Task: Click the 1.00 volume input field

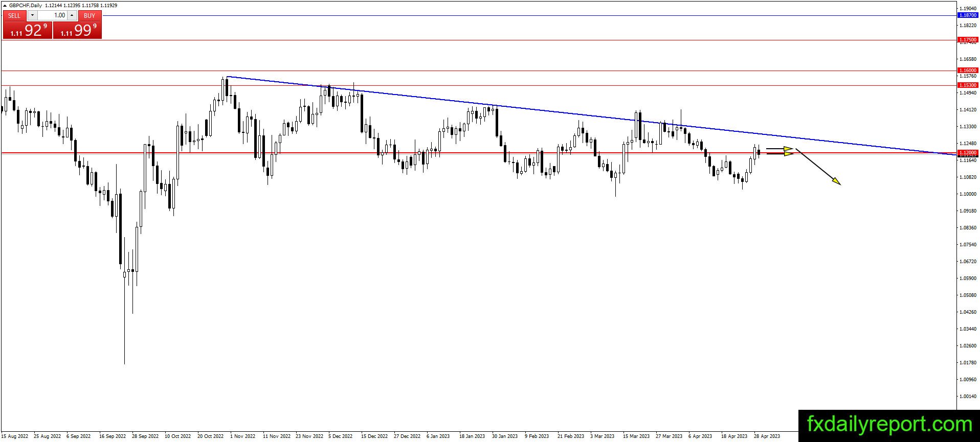Action: tap(52, 15)
